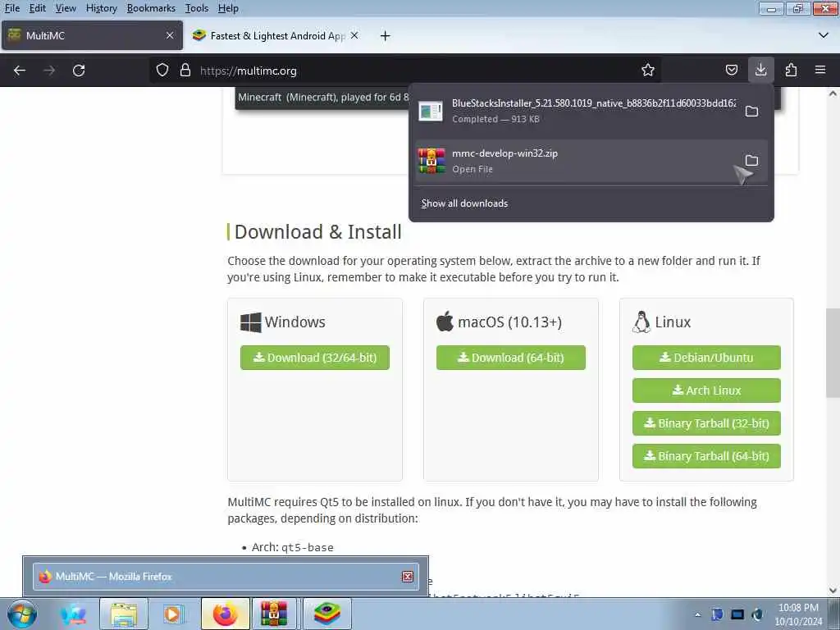
Task: Go forward using the navigation arrow
Action: tap(49, 71)
